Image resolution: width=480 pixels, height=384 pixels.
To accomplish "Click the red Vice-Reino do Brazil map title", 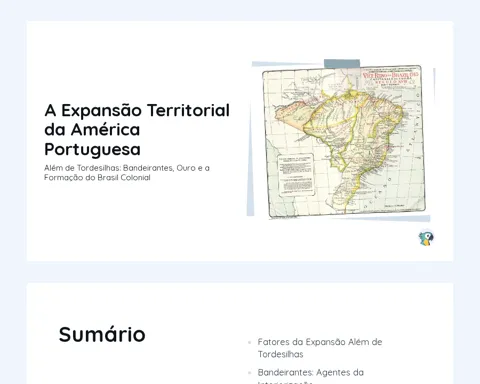I will [390, 78].
